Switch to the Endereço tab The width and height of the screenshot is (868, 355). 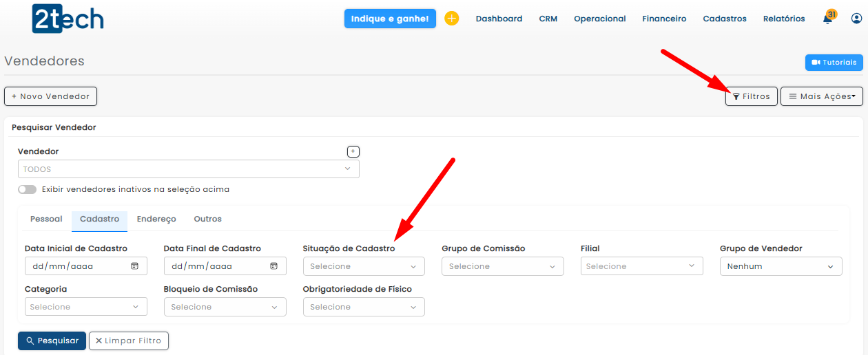click(x=156, y=219)
